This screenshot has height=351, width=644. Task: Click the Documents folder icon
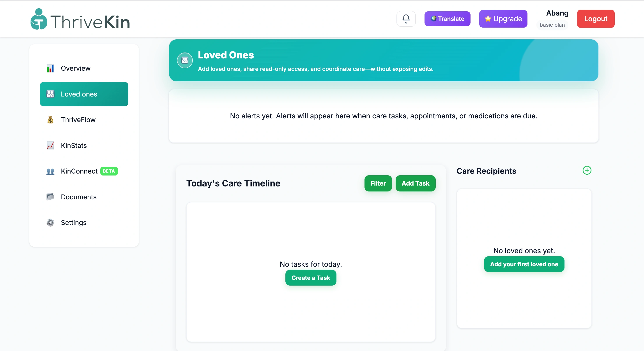[50, 197]
